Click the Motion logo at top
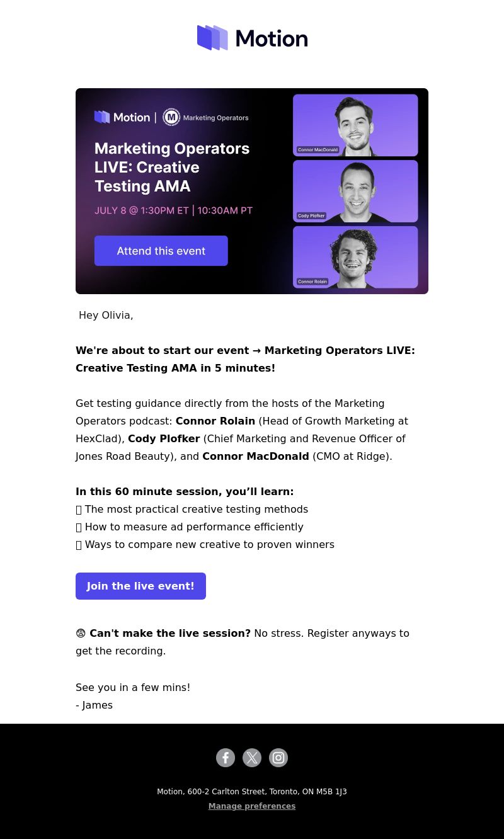 [252, 38]
